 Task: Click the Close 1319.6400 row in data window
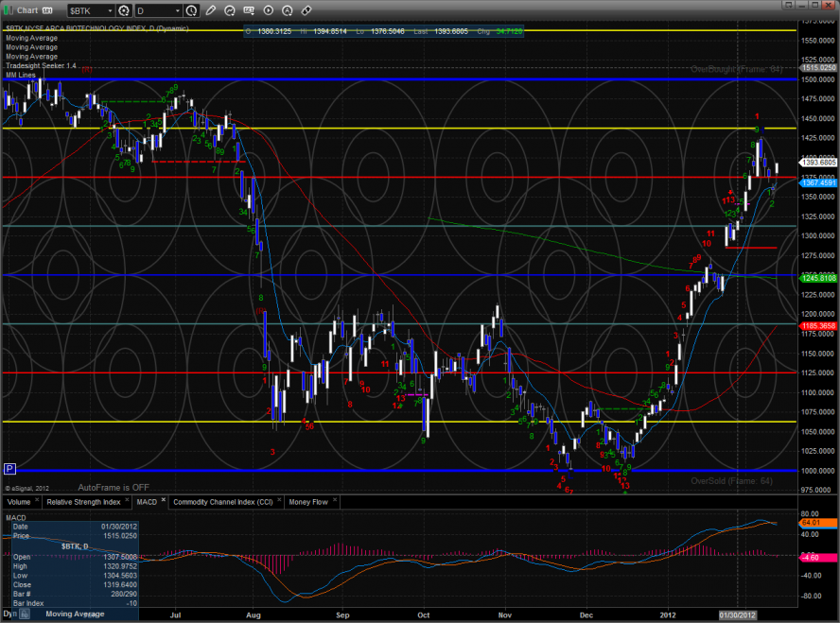75,585
